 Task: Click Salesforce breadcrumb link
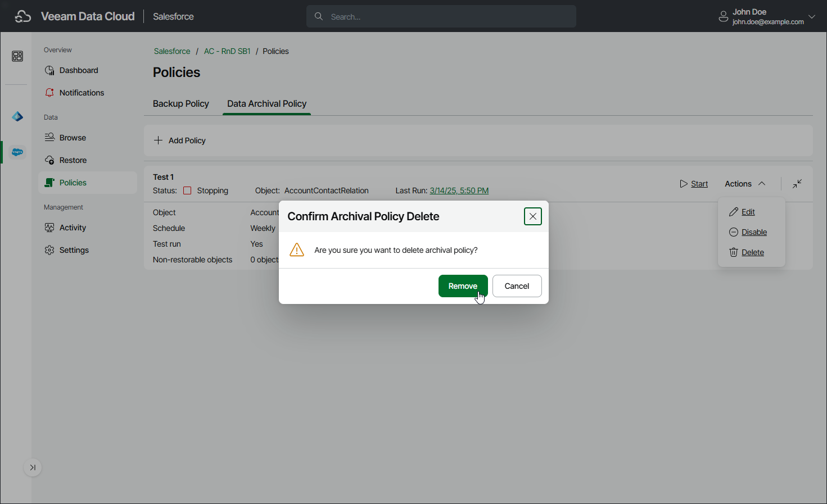click(x=172, y=51)
